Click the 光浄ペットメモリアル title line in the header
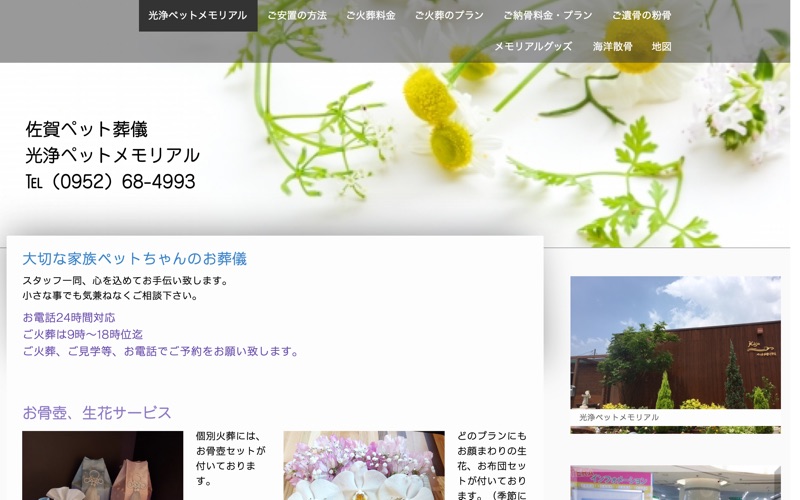This screenshot has height=500, width=800. pos(113,155)
